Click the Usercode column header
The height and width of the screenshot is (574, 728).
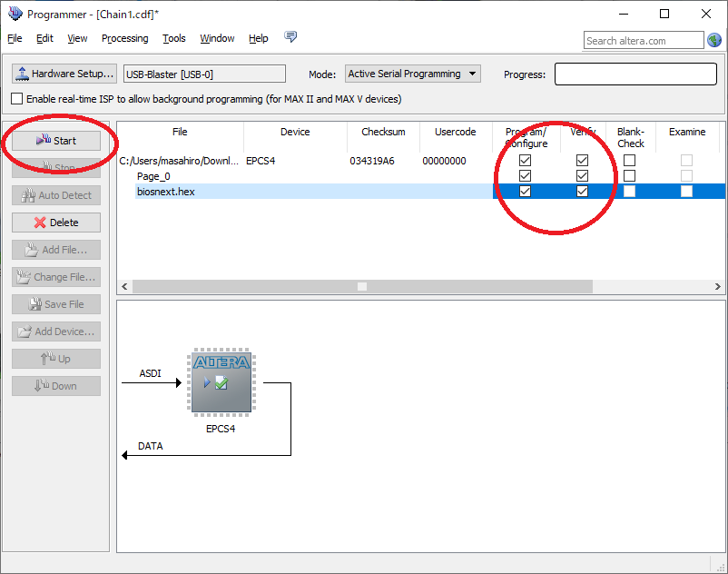(x=456, y=132)
